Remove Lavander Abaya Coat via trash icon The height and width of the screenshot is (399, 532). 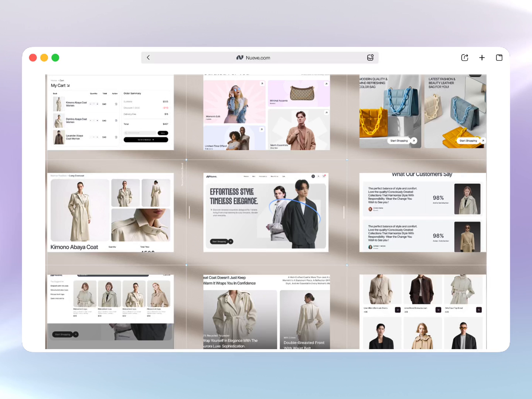click(116, 137)
